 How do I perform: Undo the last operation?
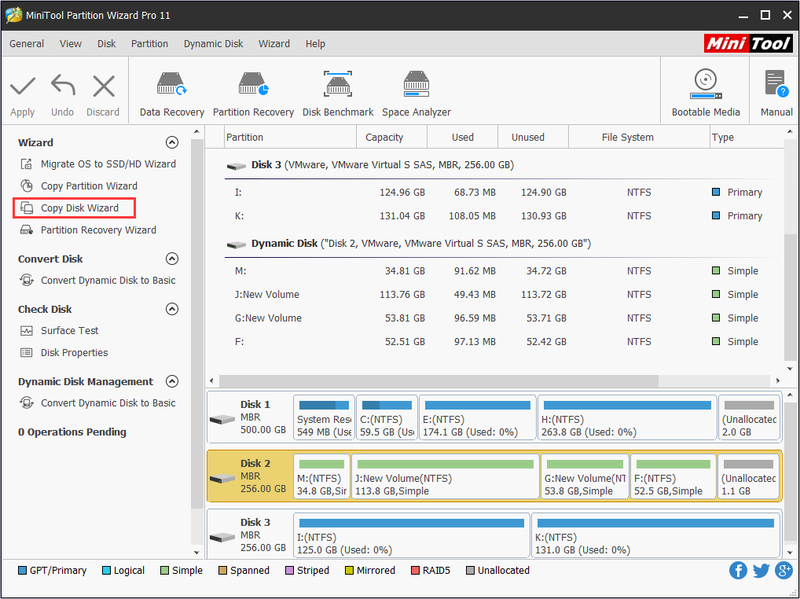pyautogui.click(x=62, y=95)
